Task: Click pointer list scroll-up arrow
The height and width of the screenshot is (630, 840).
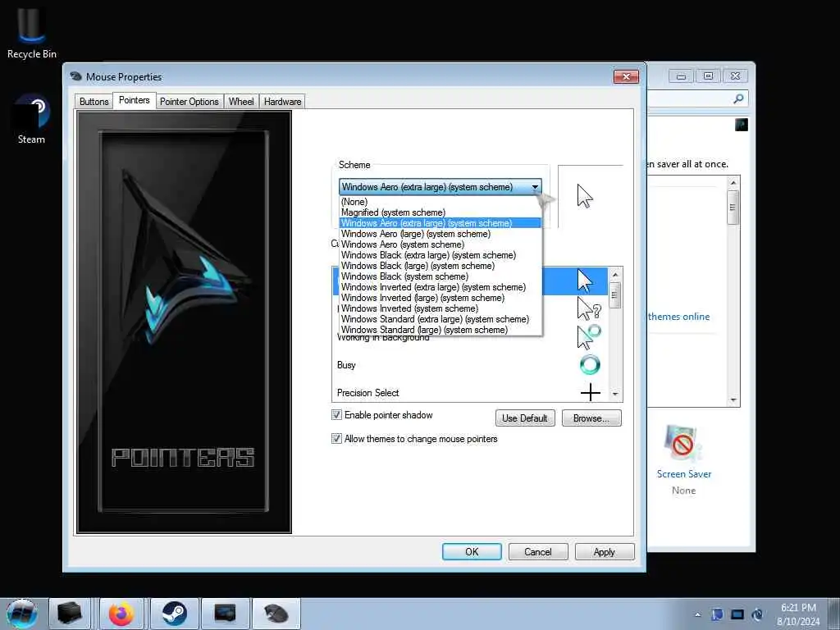Action: coord(615,274)
